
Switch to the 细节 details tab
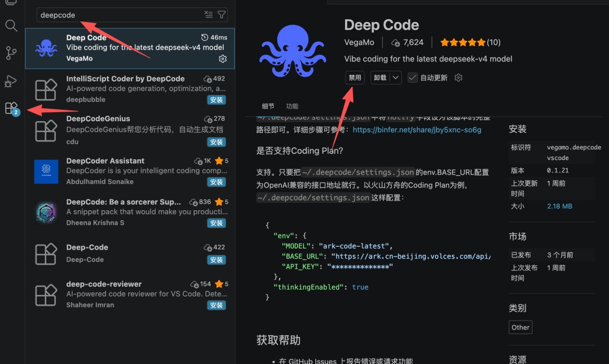268,106
